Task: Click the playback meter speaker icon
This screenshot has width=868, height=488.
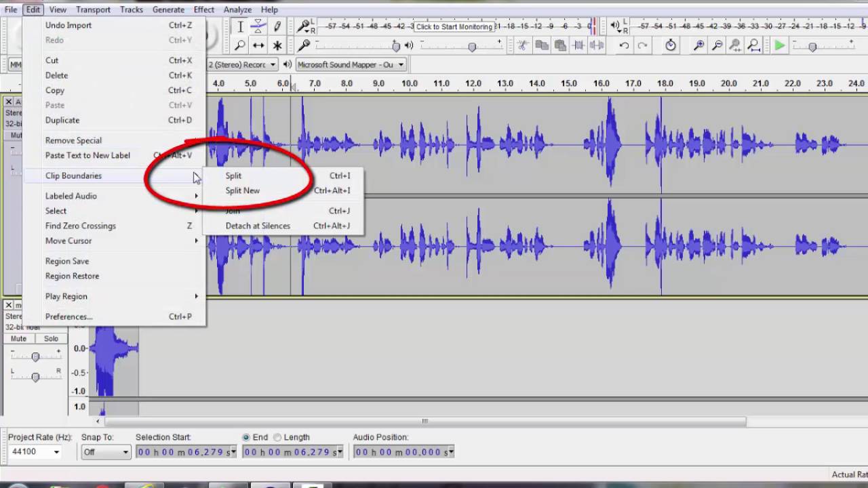Action: click(616, 26)
